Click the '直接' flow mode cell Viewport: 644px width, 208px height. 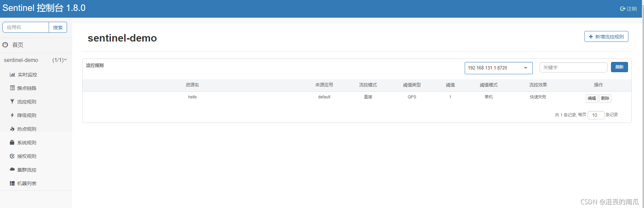tap(368, 97)
